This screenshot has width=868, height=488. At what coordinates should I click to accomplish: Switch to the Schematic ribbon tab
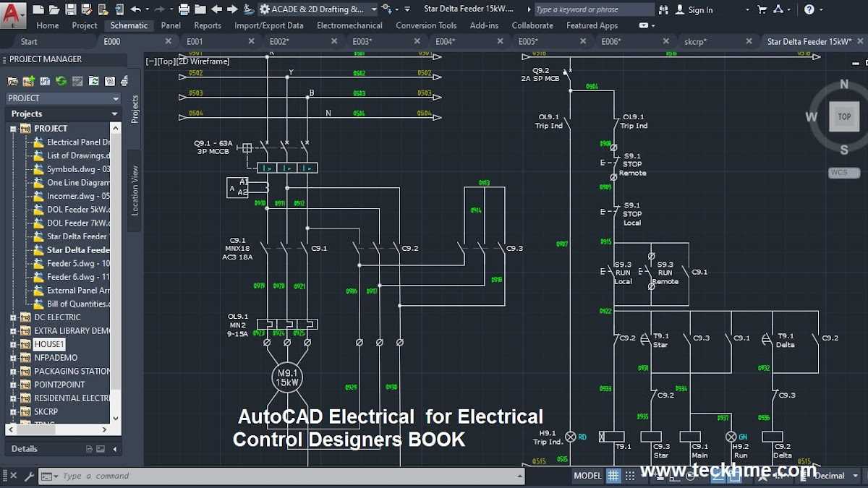129,25
